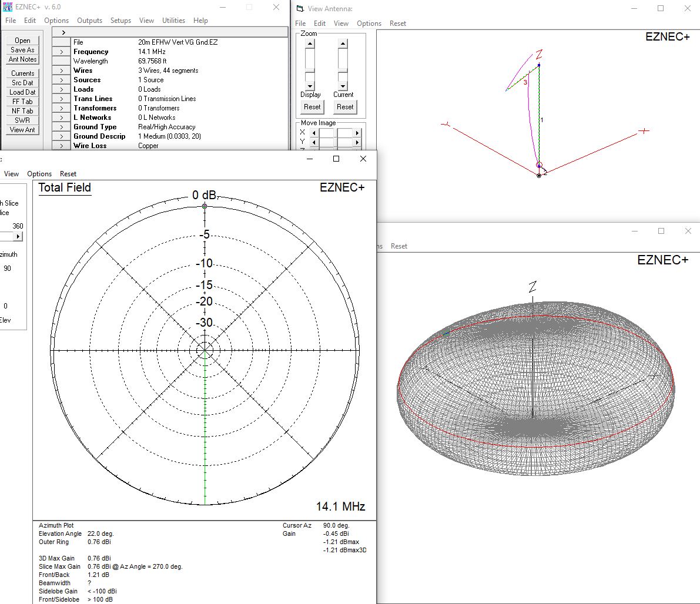Expand the Sources row chevron
The image size is (700, 604).
click(x=61, y=79)
